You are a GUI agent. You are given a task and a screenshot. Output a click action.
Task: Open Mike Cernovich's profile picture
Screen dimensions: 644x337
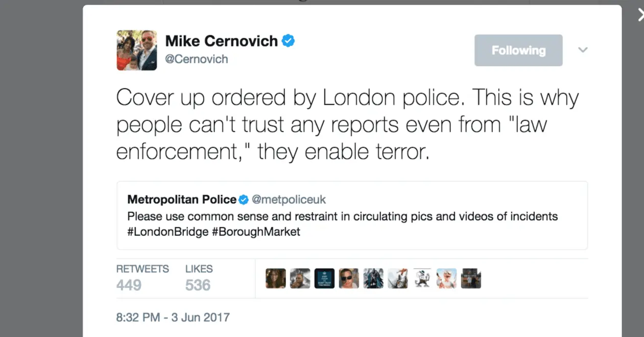pyautogui.click(x=136, y=50)
